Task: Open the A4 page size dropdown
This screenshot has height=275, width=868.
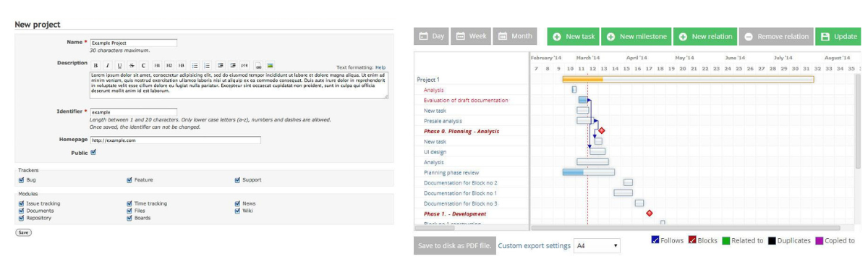Action: 597,246
